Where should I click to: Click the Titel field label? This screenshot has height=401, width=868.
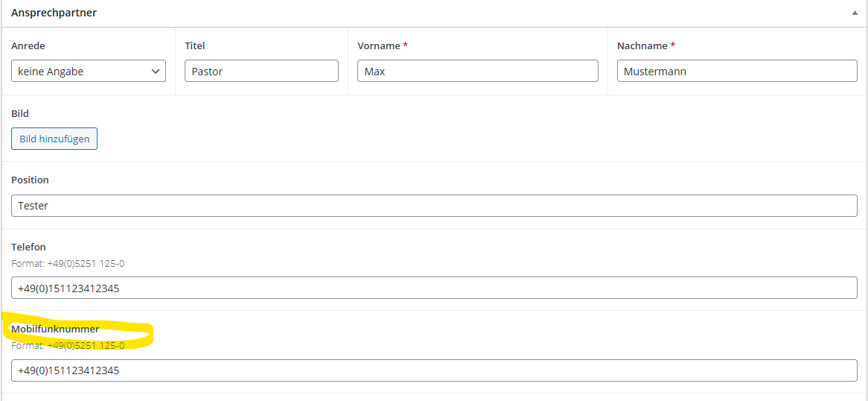(195, 46)
